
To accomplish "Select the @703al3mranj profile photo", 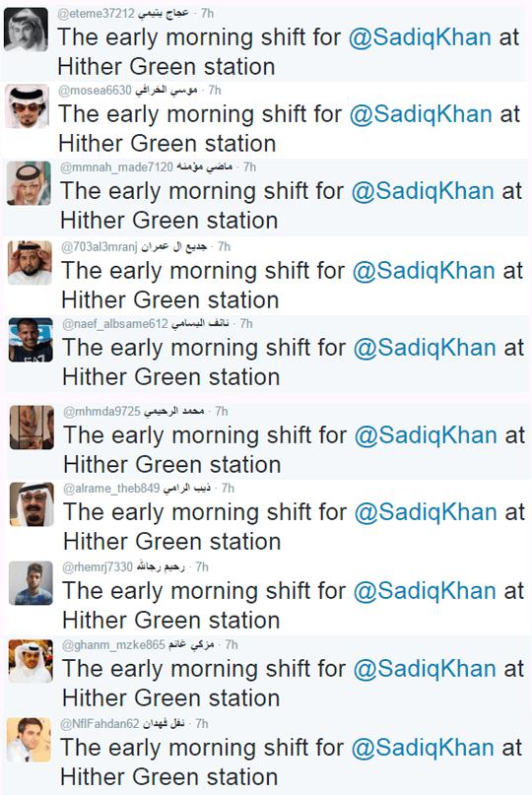I will [x=30, y=263].
